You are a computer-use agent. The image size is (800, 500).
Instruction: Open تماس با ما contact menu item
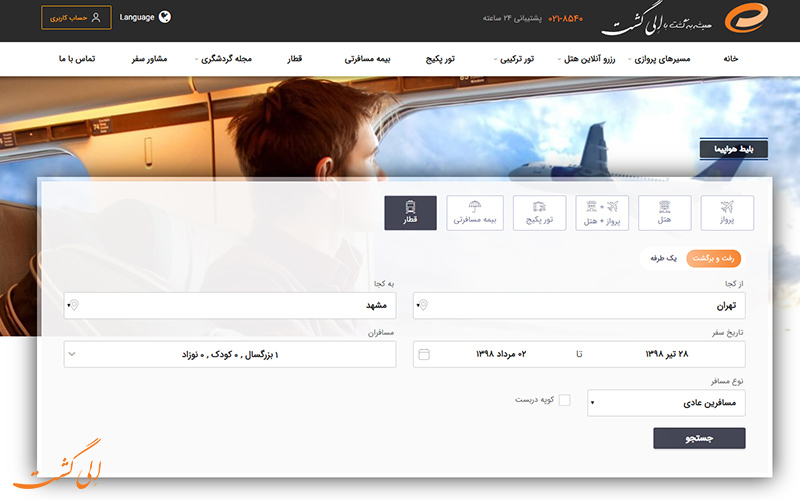tap(77, 59)
